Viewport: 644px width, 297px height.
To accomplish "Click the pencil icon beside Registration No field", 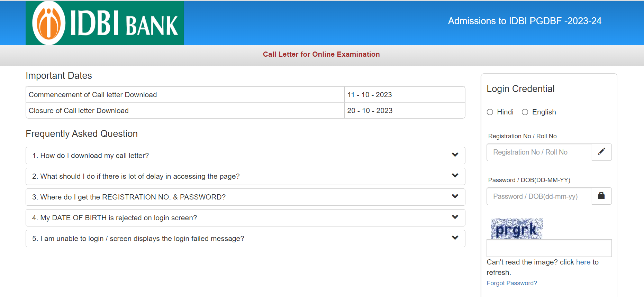I will (601, 152).
